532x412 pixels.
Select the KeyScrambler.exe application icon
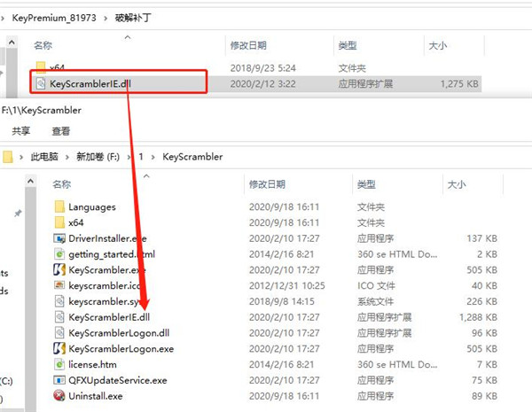[x=59, y=270]
